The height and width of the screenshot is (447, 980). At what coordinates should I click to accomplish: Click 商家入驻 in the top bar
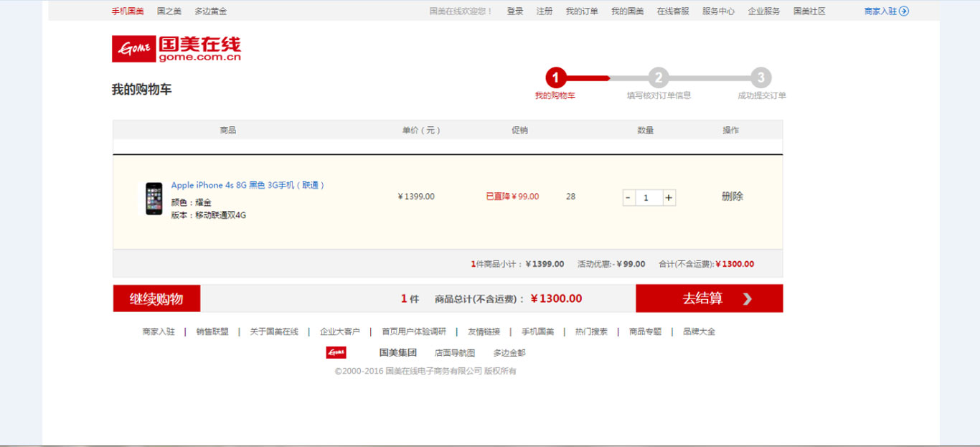coord(880,11)
